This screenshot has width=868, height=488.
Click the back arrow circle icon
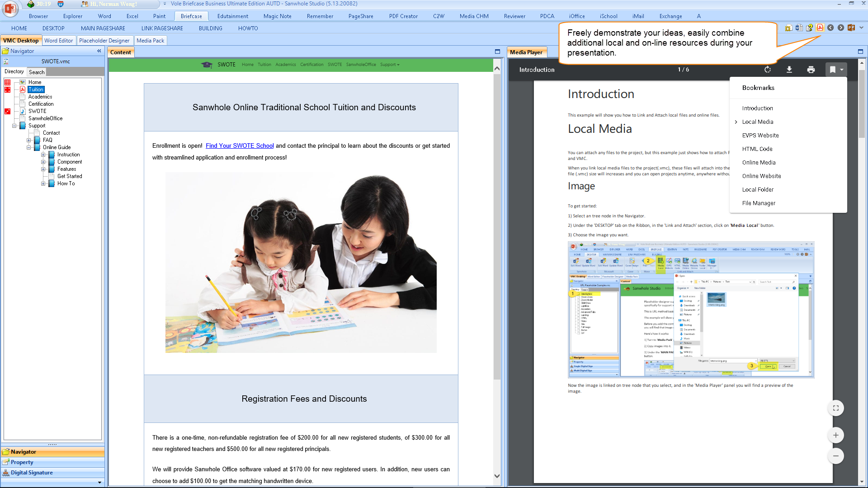(x=830, y=28)
